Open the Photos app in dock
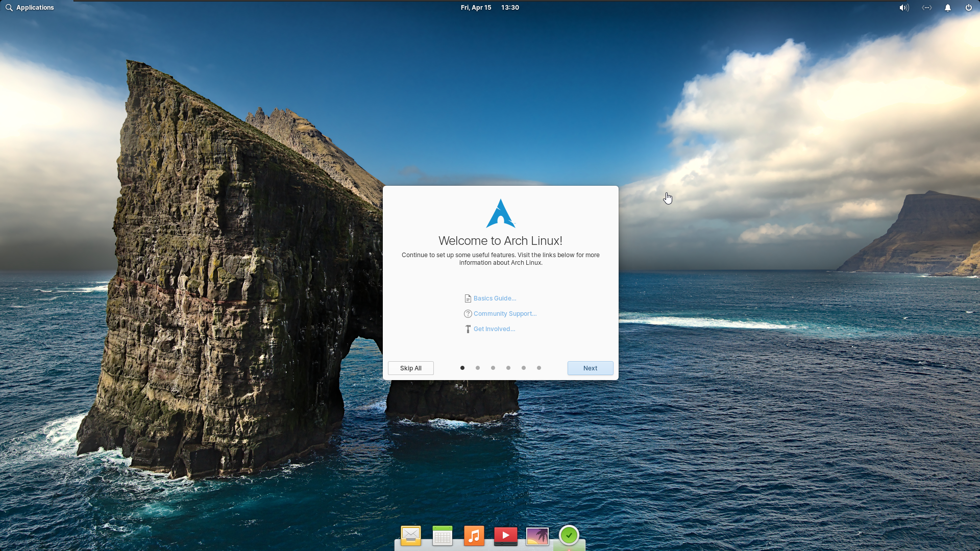The height and width of the screenshot is (551, 980). 537,536
